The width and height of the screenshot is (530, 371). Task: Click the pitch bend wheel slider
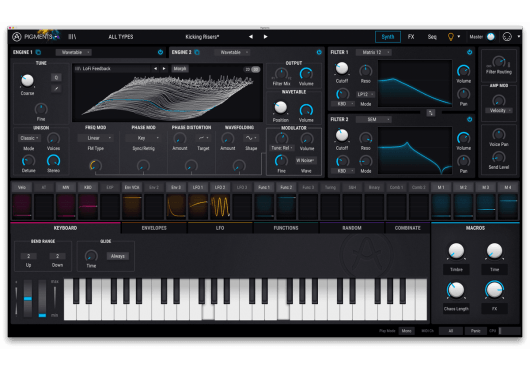(28, 298)
